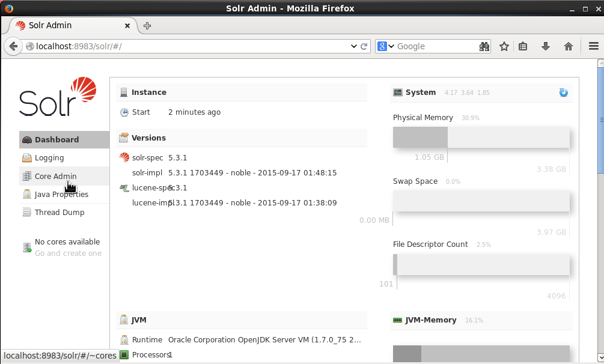Screen dimensions: 604x364
Task: Click the Versions section header icon
Action: click(x=124, y=138)
